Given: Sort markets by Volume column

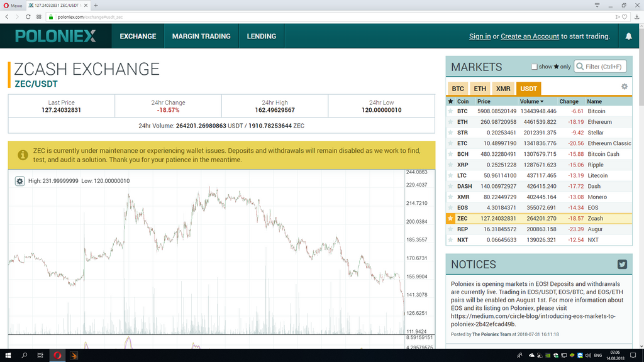Looking at the screenshot, I should point(531,101).
